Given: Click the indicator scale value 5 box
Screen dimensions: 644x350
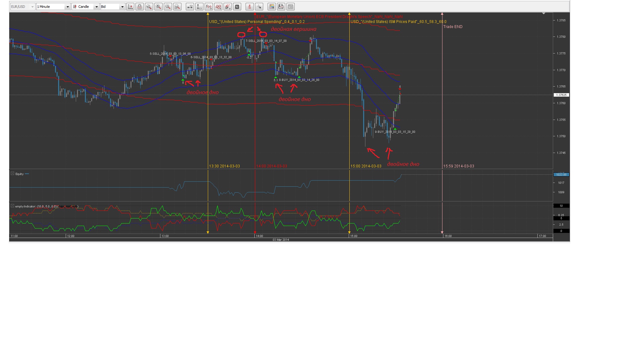Looking at the screenshot, I should (561, 218).
